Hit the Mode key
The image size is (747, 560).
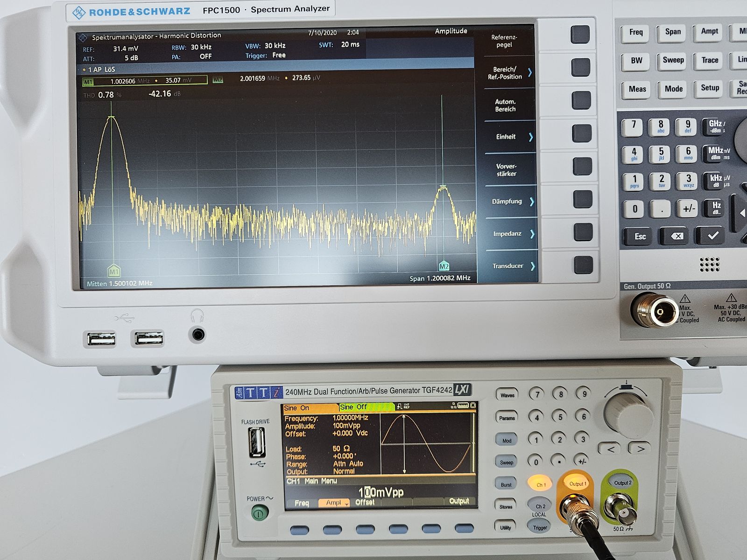673,89
